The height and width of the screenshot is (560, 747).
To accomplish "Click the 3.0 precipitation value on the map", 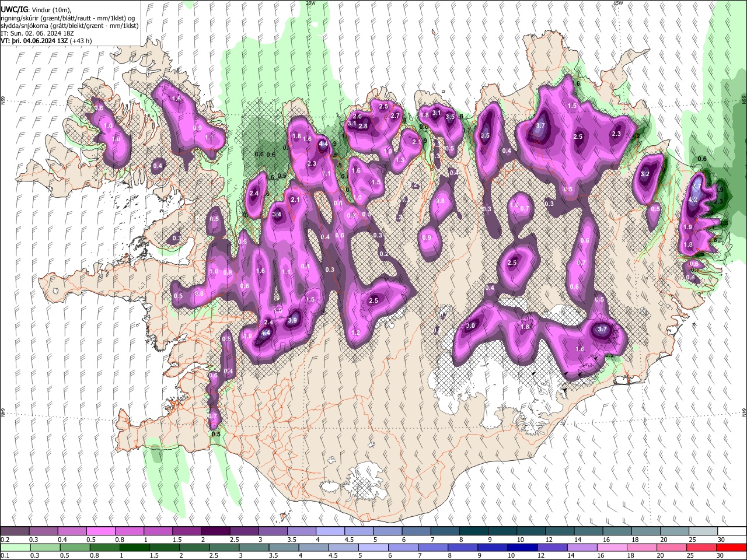I will point(470,326).
